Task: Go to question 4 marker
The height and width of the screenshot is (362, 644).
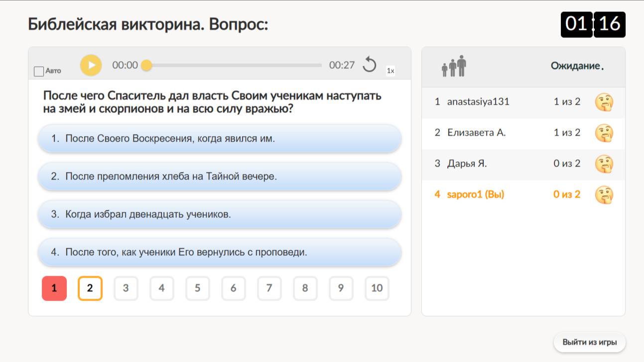Action: [162, 288]
